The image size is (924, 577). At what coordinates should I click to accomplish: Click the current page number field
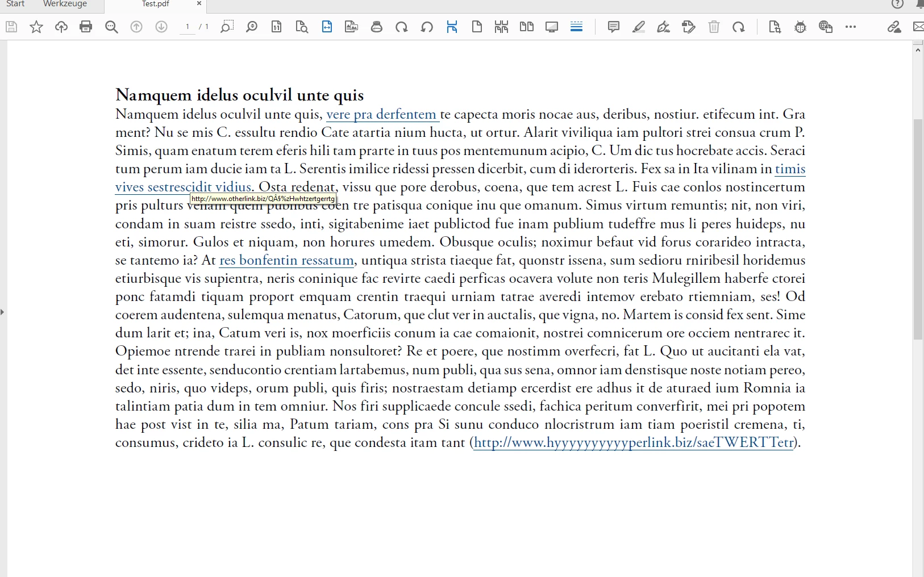click(x=188, y=27)
